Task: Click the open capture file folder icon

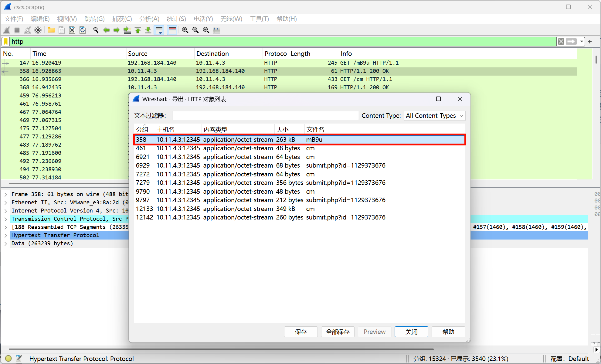Action: 51,30
